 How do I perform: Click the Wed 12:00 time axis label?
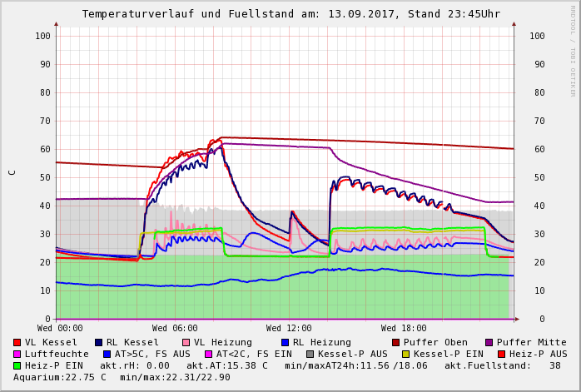point(289,328)
